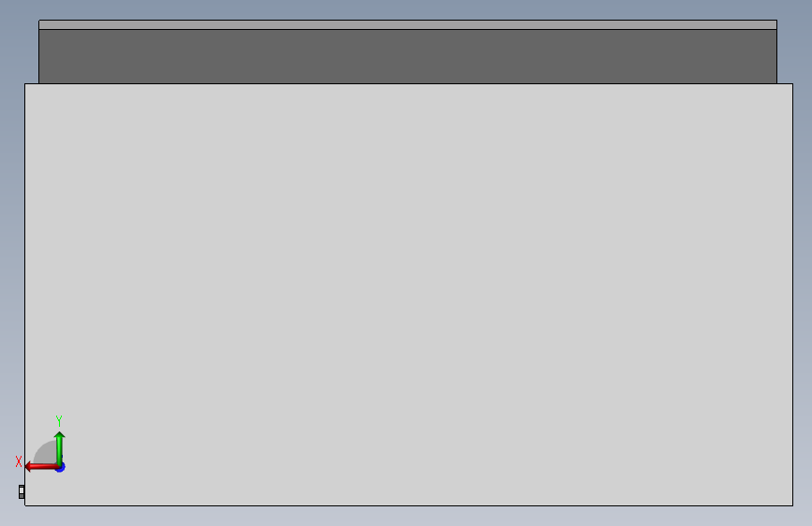This screenshot has height=526, width=812.
Task: Select the blue Z axis origin dot
Action: coord(61,467)
